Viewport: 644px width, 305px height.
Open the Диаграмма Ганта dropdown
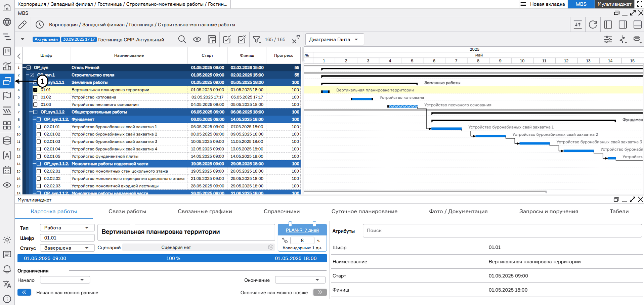coord(334,39)
